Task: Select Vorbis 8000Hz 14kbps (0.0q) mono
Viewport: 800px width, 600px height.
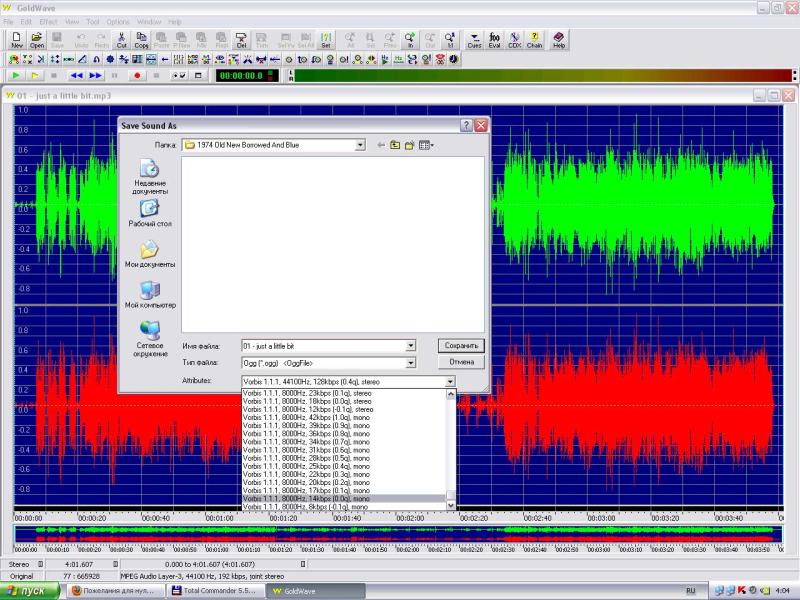Action: [344, 498]
